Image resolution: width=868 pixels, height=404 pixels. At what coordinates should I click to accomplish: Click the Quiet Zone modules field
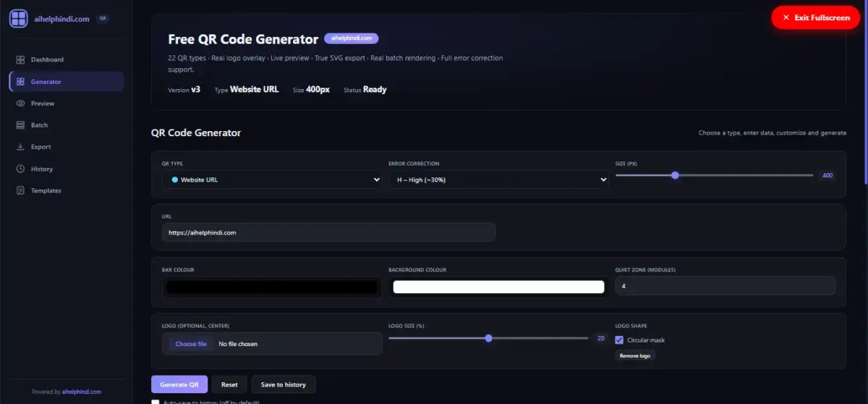725,286
